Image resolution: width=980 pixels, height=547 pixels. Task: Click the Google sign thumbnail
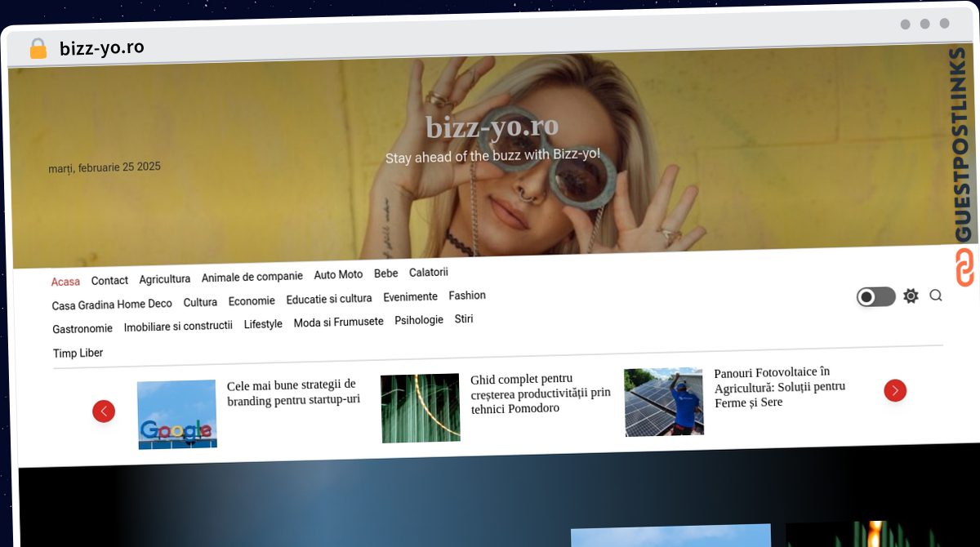coord(177,415)
